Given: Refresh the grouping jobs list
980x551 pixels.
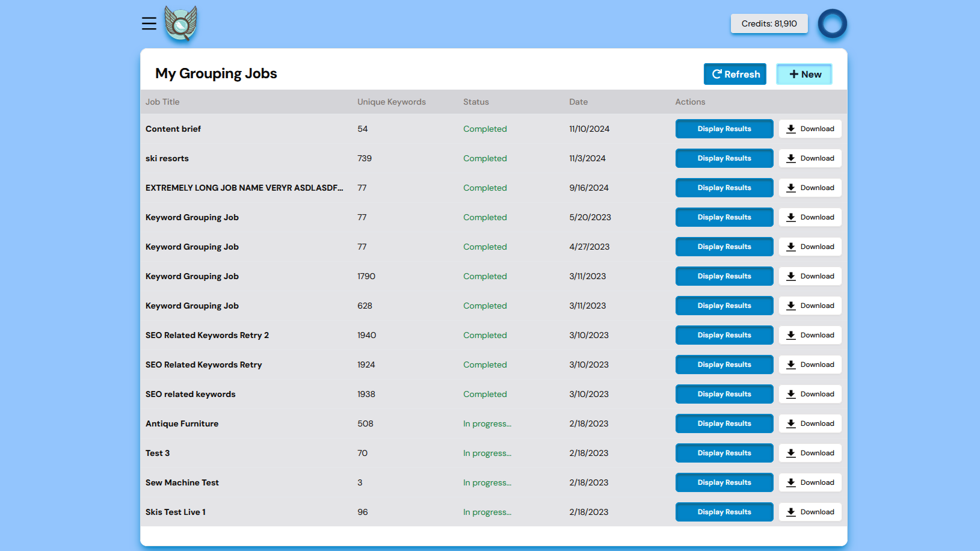Looking at the screenshot, I should 735,74.
